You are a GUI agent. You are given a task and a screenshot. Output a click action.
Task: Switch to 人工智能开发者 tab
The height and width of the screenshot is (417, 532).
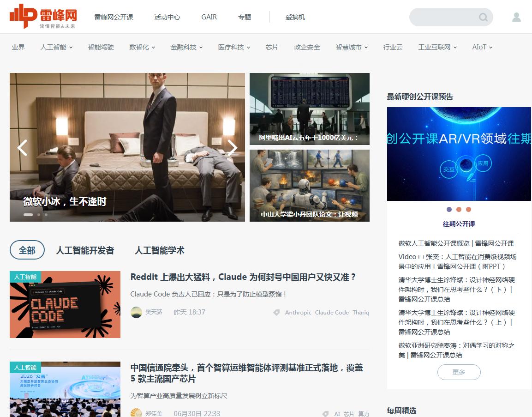85,250
